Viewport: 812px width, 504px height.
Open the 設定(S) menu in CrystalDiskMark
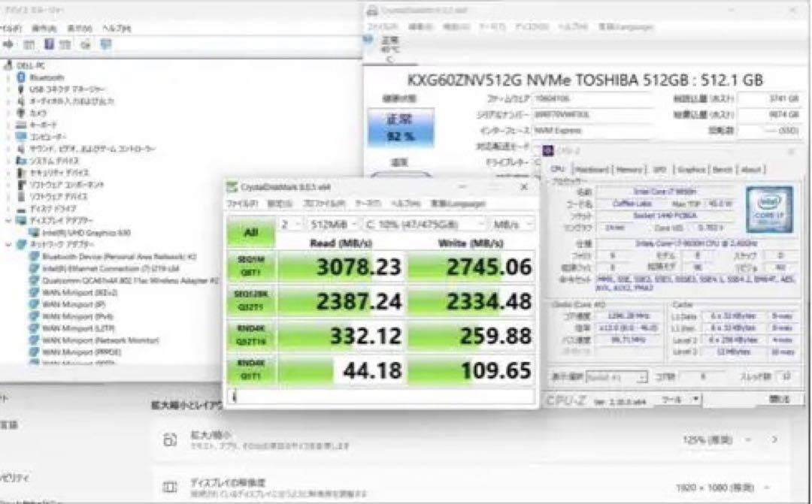pos(280,204)
